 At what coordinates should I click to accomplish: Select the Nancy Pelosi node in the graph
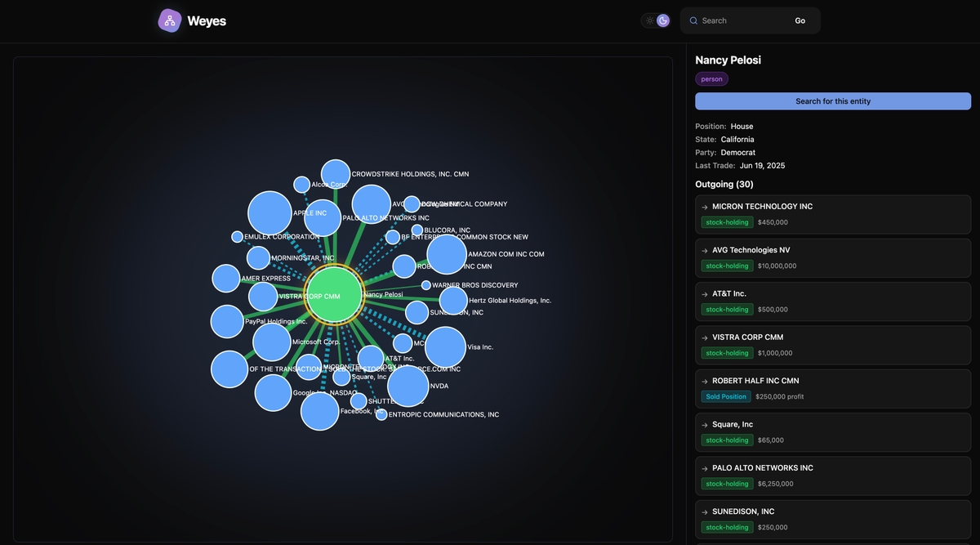(336, 294)
